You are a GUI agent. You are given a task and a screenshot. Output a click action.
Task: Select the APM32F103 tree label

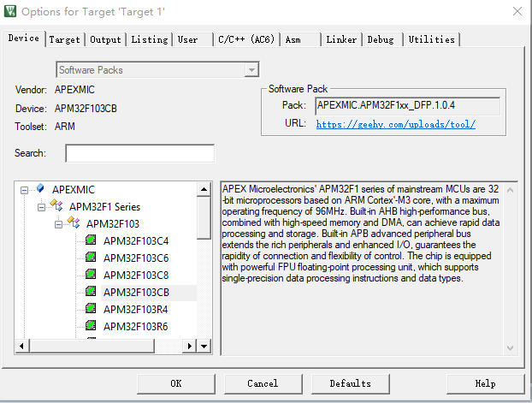(x=113, y=224)
